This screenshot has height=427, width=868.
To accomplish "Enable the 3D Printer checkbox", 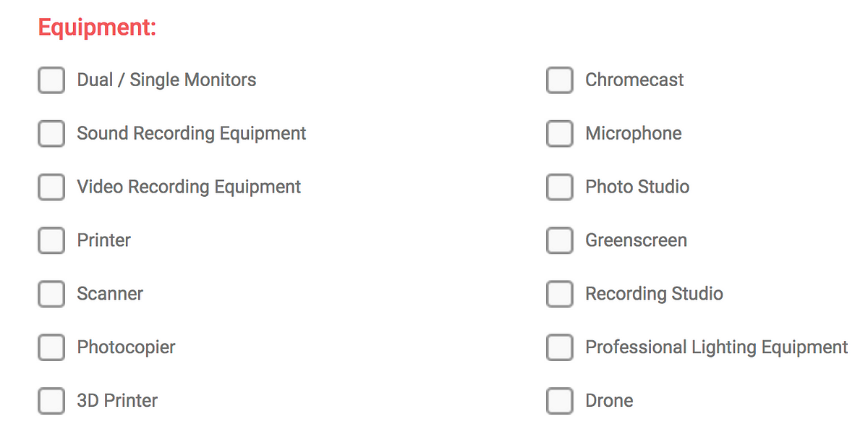I will (51, 401).
